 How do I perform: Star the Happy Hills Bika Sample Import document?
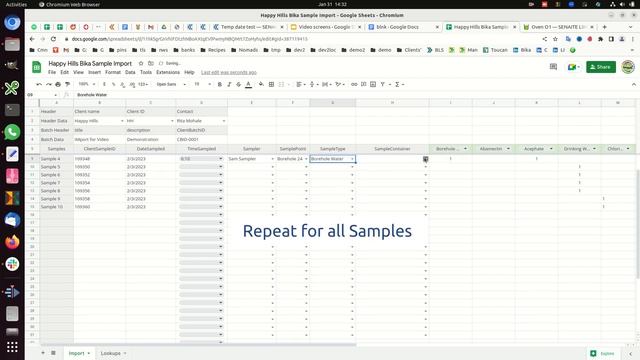141,63
